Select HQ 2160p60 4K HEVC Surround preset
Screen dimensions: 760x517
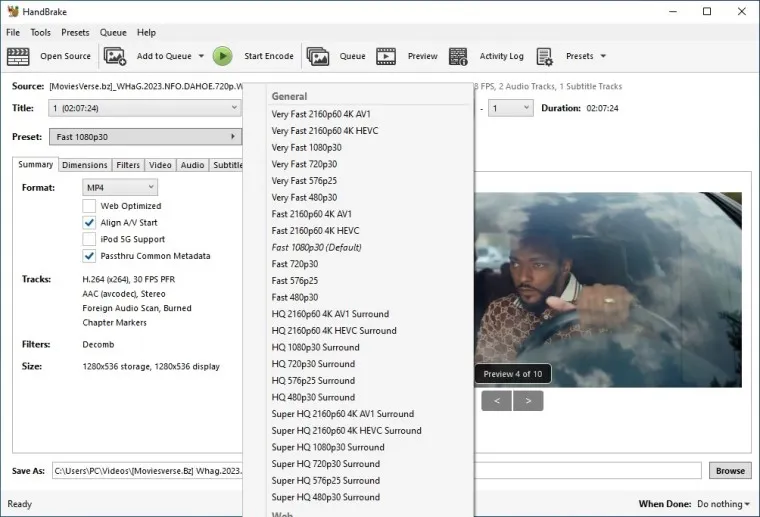(334, 330)
